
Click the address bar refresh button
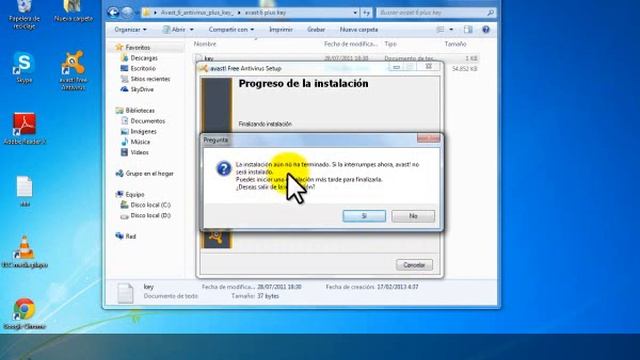point(367,13)
